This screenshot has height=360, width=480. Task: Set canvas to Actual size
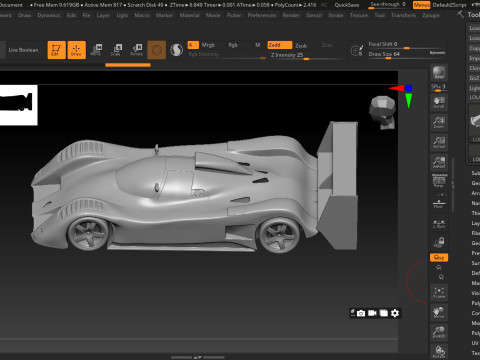pos(439,142)
